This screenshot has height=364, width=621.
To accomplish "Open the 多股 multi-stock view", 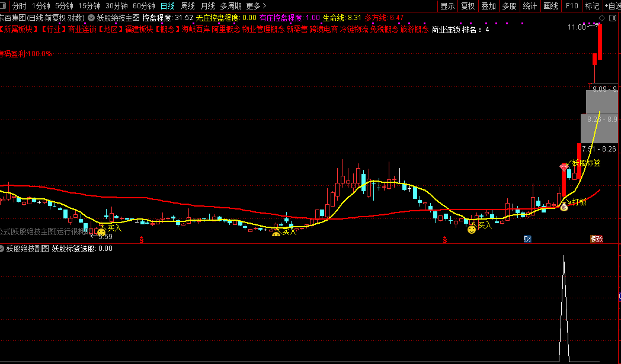I will 510,6.
